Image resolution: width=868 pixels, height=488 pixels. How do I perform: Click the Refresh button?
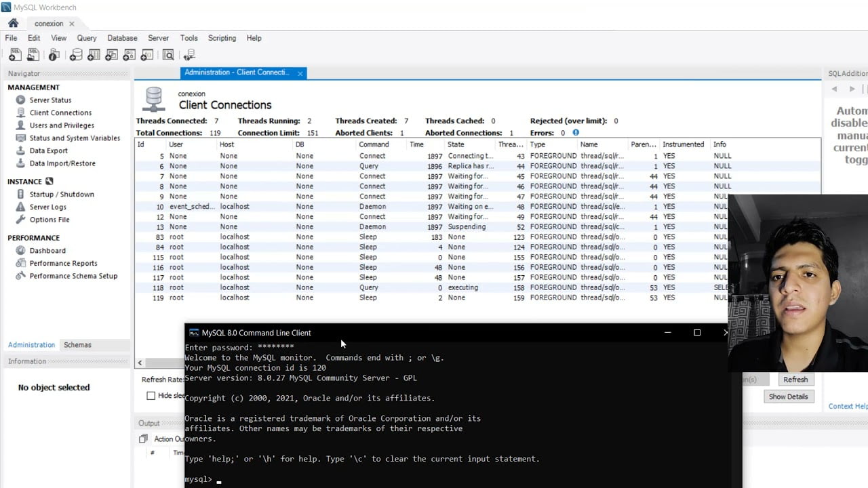(x=795, y=380)
